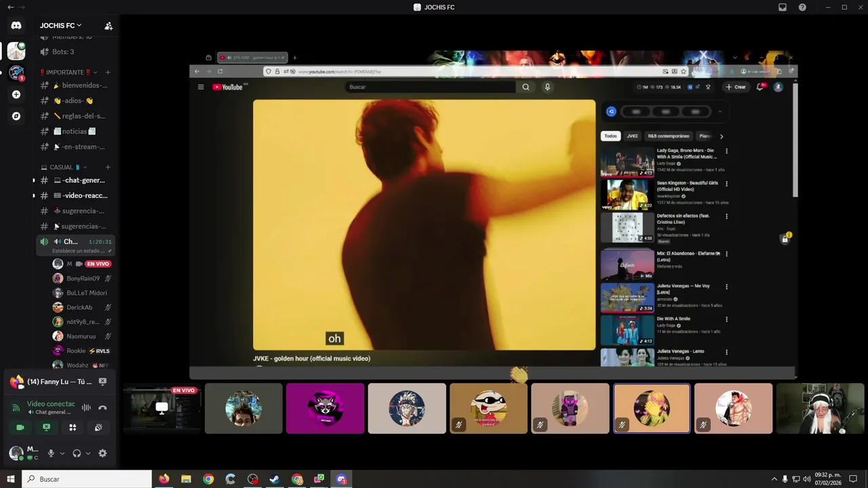The image size is (868, 488).
Task: Click the stop streaming icon beside Fanny Lu
Action: point(102,382)
